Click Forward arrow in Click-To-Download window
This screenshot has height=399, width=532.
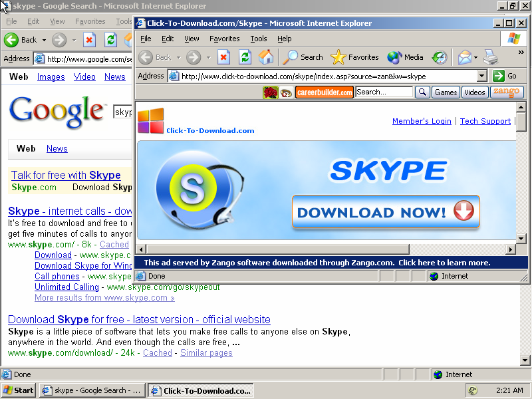(194, 57)
